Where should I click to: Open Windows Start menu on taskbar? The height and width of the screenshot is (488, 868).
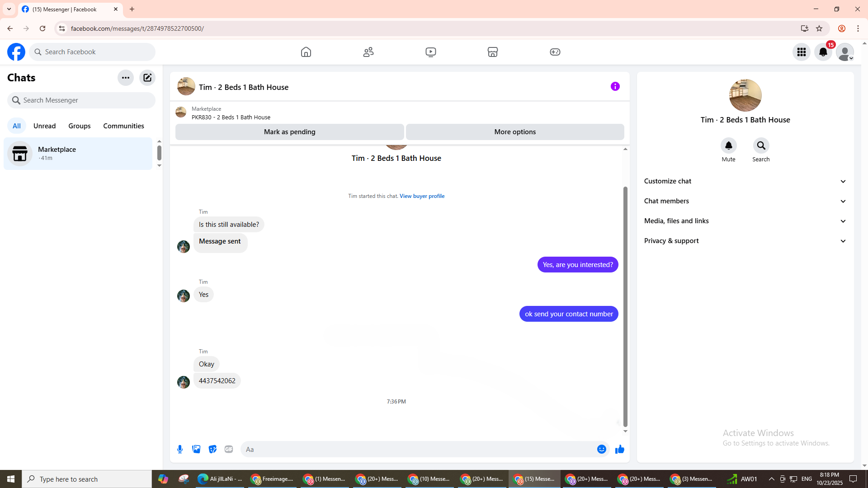pos(11,479)
